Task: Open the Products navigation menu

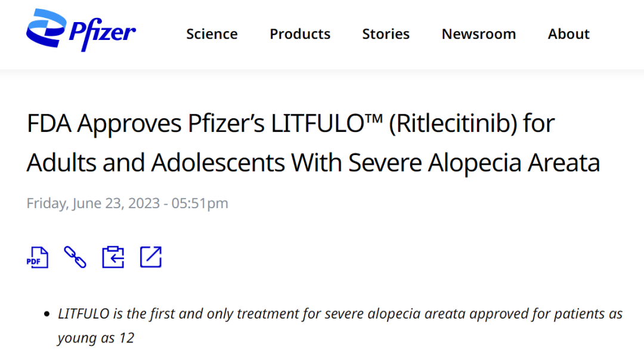Action: tap(300, 34)
